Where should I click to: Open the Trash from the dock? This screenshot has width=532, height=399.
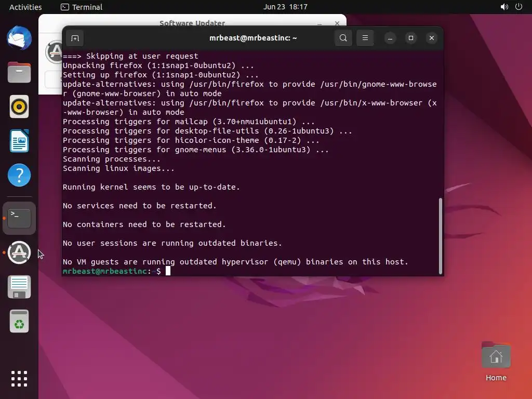(19, 321)
